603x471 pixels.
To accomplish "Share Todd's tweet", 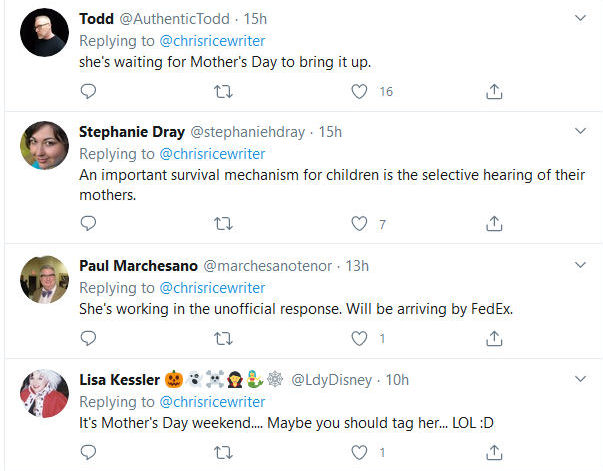I will (x=494, y=92).
